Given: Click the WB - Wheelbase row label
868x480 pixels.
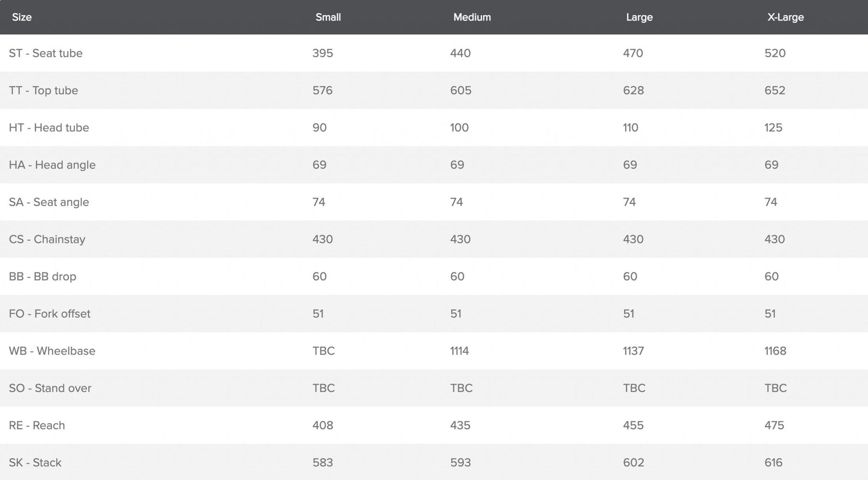Looking at the screenshot, I should click(x=52, y=351).
